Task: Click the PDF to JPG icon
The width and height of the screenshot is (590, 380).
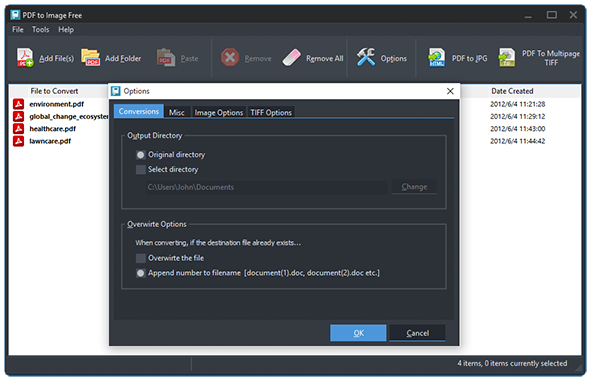Action: click(x=436, y=58)
